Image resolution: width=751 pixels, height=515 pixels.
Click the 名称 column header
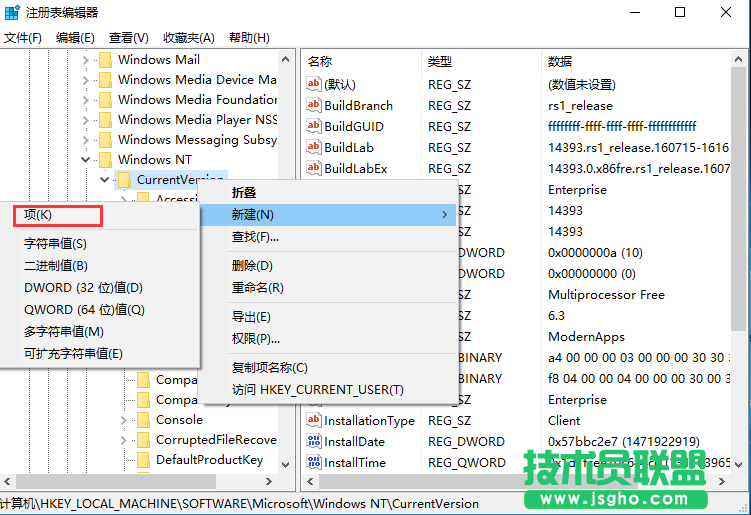(x=320, y=62)
